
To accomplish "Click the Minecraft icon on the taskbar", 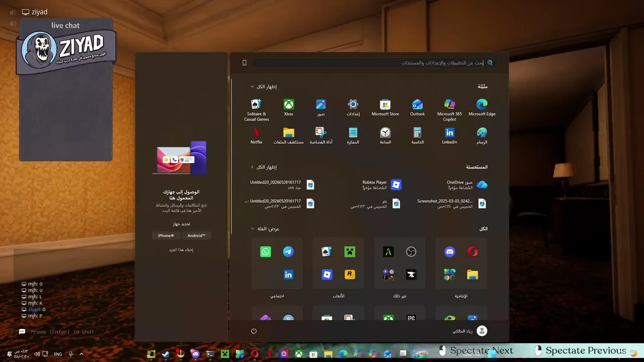I will (225, 354).
